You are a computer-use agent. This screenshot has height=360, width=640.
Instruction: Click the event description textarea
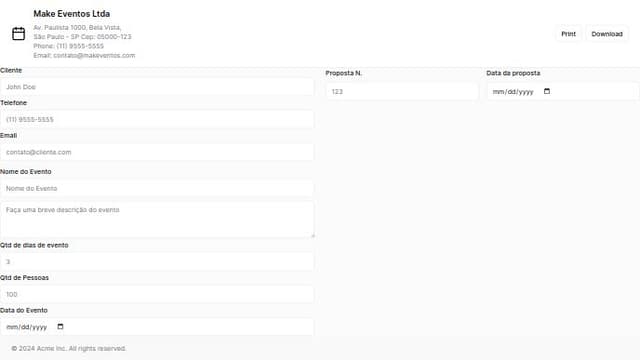(157, 219)
